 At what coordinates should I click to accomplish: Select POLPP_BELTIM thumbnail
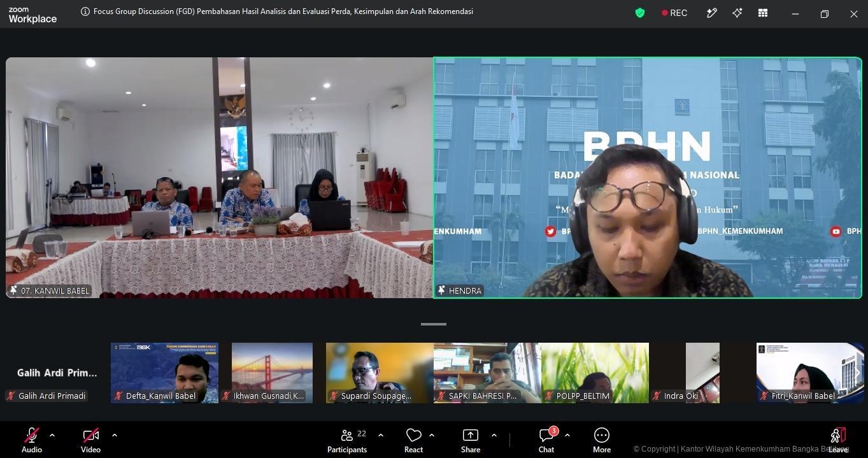(595, 373)
